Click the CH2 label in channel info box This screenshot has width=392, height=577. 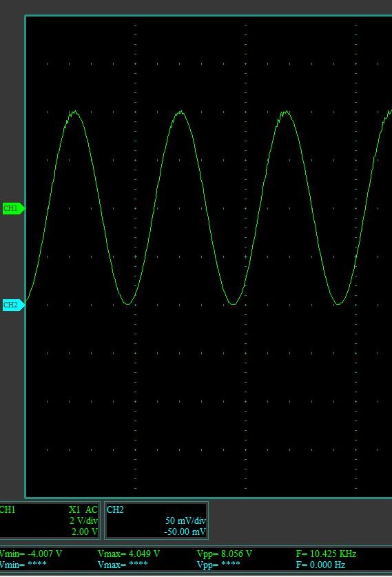115,509
